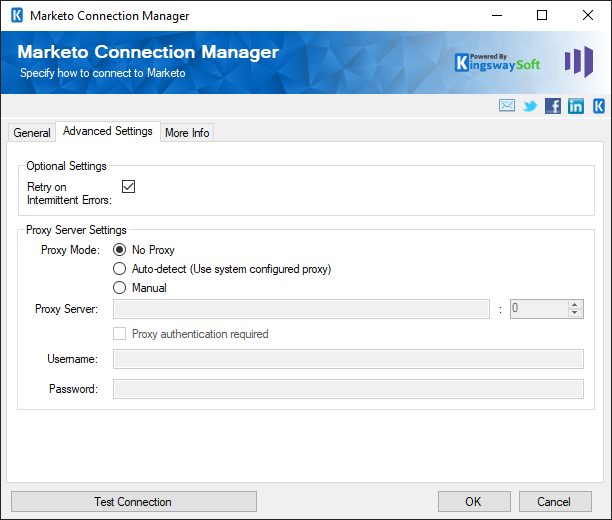Click the KingswaySoft logo in banner

click(x=498, y=63)
